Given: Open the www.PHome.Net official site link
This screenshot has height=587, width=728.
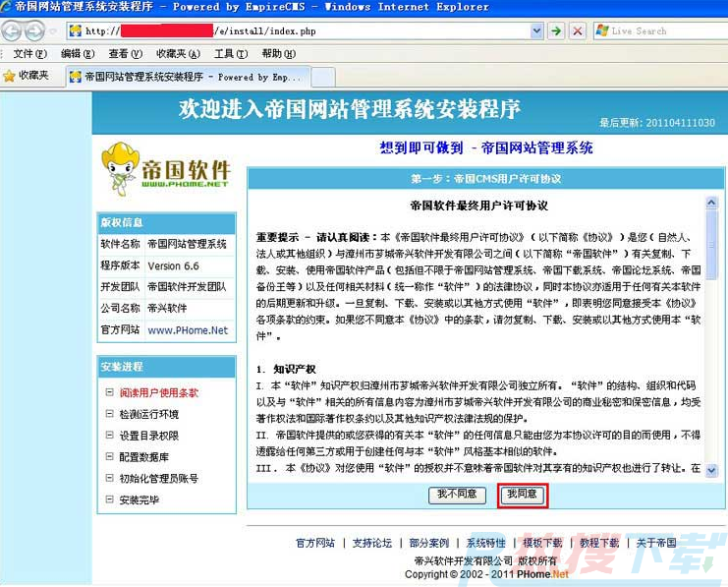Looking at the screenshot, I should tap(188, 330).
